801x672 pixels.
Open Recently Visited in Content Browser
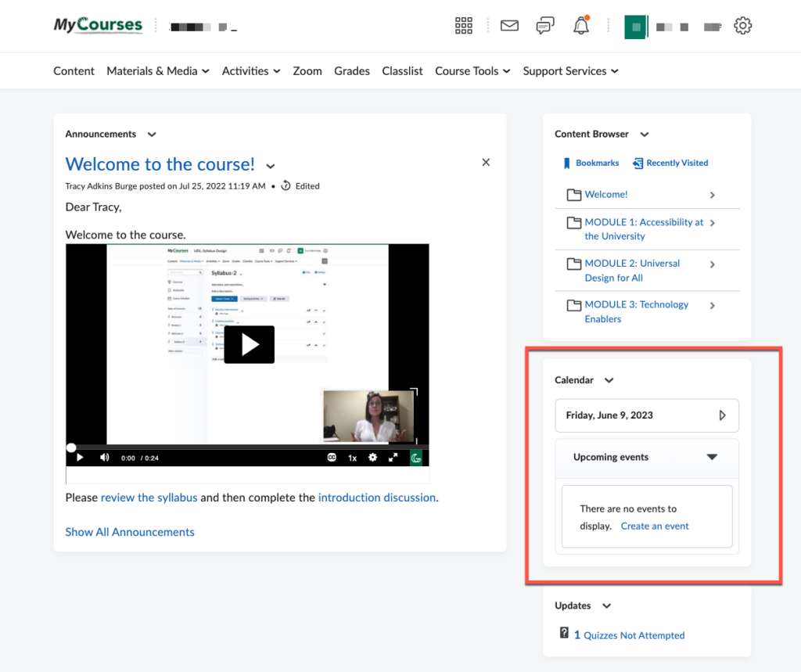(670, 163)
